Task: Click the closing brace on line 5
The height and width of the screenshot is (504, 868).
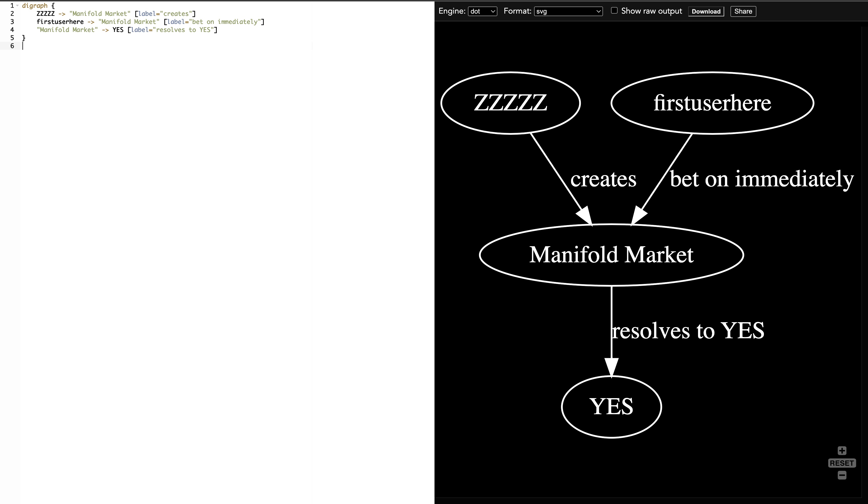Action: click(x=24, y=37)
